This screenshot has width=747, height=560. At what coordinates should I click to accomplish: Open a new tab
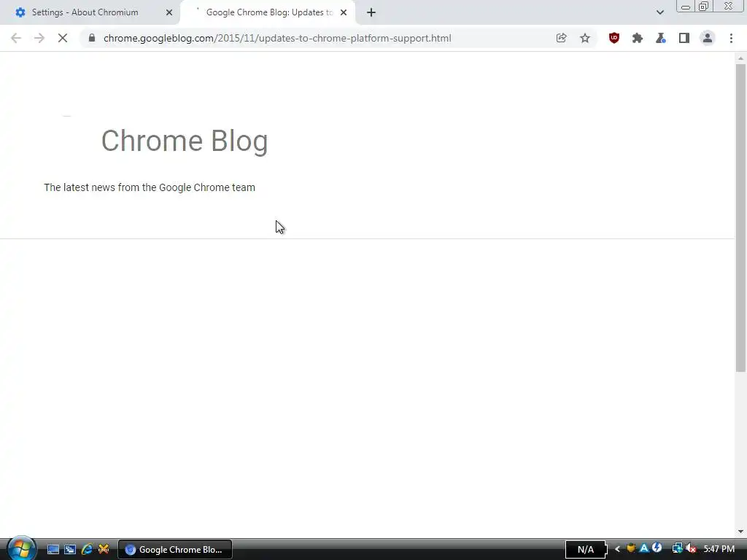[371, 12]
